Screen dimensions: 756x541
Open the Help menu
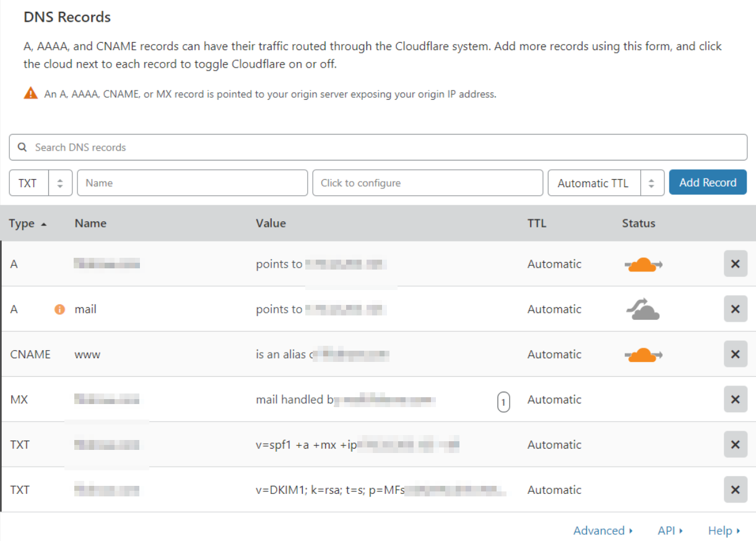tap(724, 530)
